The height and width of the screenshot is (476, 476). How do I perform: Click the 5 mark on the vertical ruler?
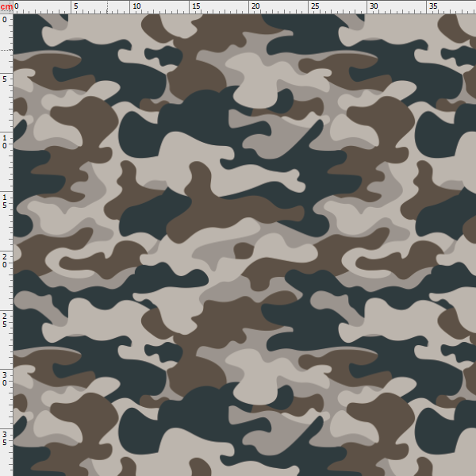tap(4, 79)
